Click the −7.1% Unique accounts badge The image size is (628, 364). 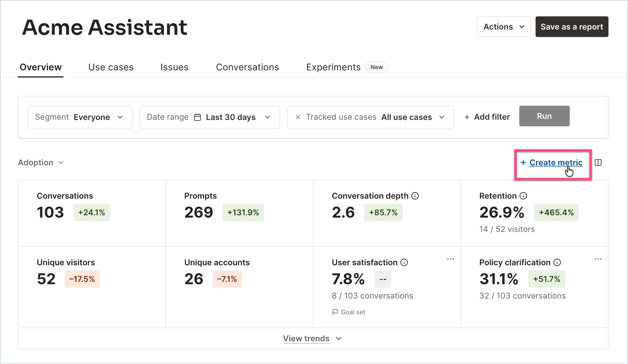coord(227,279)
